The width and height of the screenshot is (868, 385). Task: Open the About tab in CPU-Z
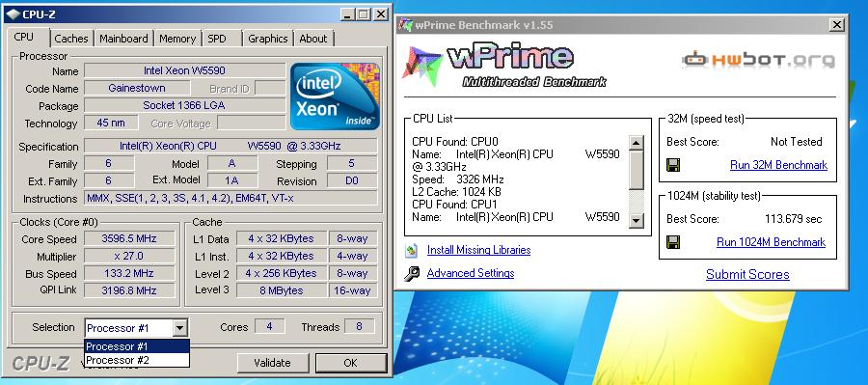(x=312, y=39)
